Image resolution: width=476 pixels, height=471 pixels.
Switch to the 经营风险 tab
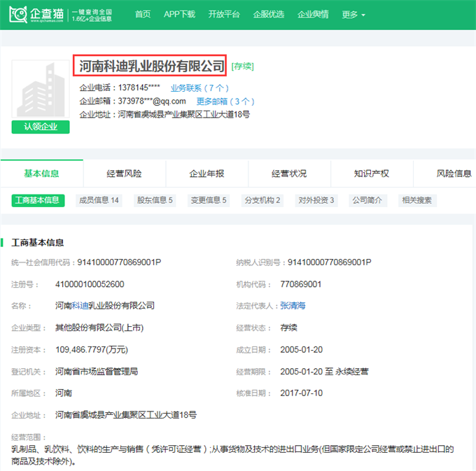point(124,174)
